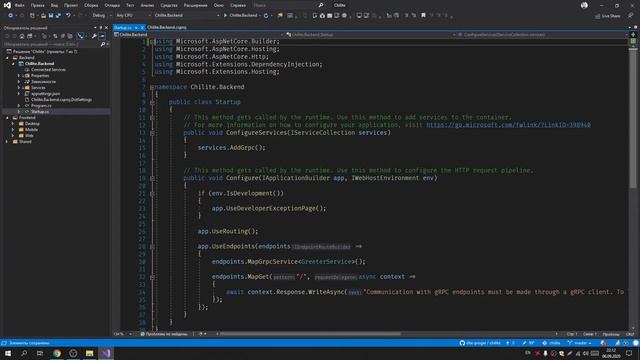Open the go.microsoft.com fwlink hyperlink in comment

pyautogui.click(x=508, y=125)
